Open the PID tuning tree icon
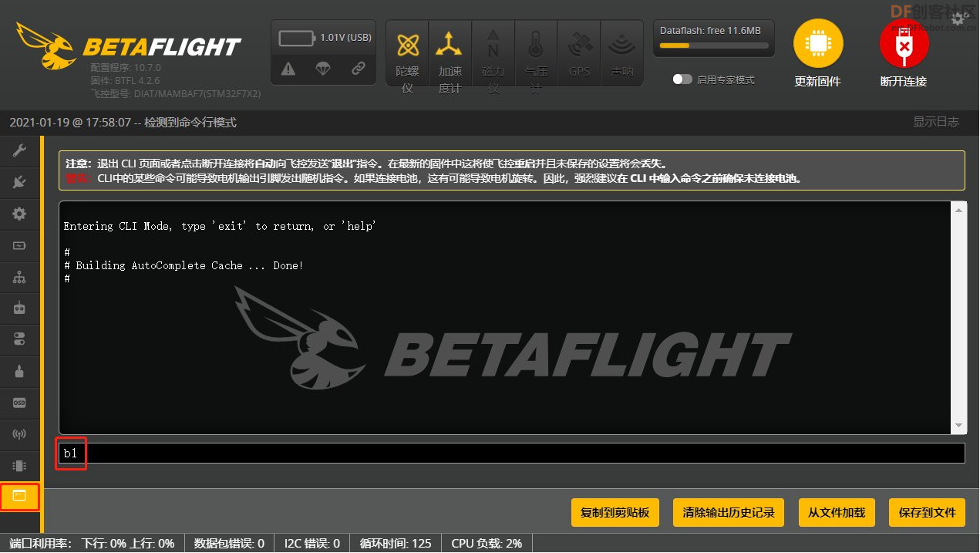 [19, 277]
